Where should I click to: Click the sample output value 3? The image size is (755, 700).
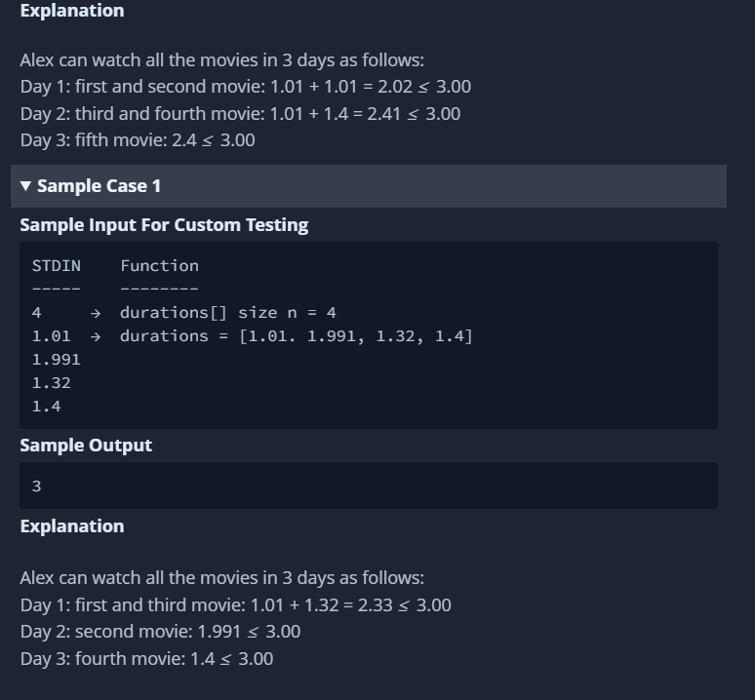click(x=37, y=486)
